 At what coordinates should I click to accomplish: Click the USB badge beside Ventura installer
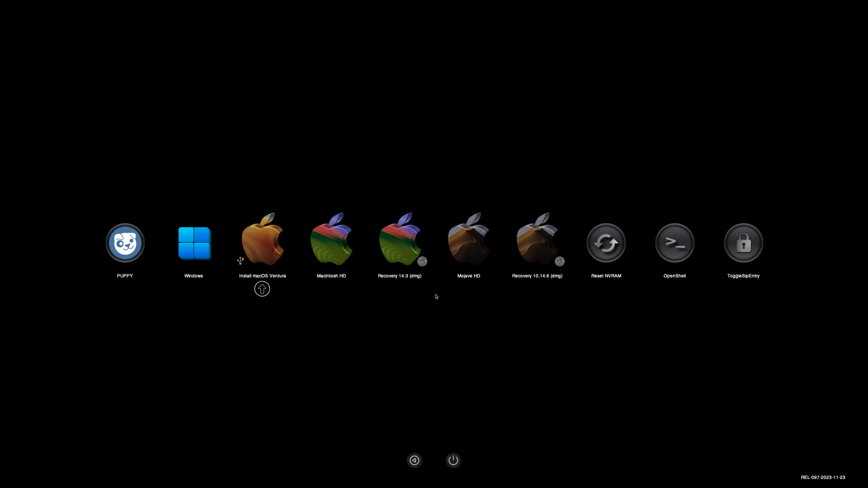241,261
